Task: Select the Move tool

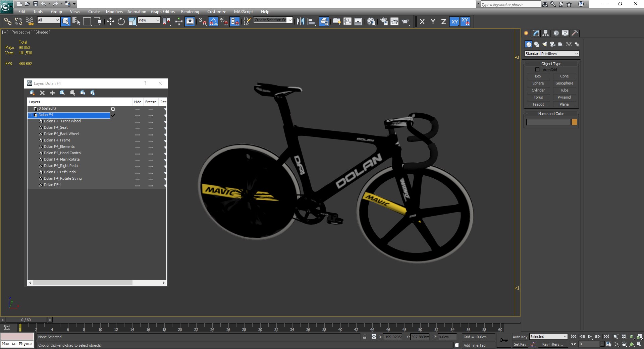Action: [x=110, y=21]
